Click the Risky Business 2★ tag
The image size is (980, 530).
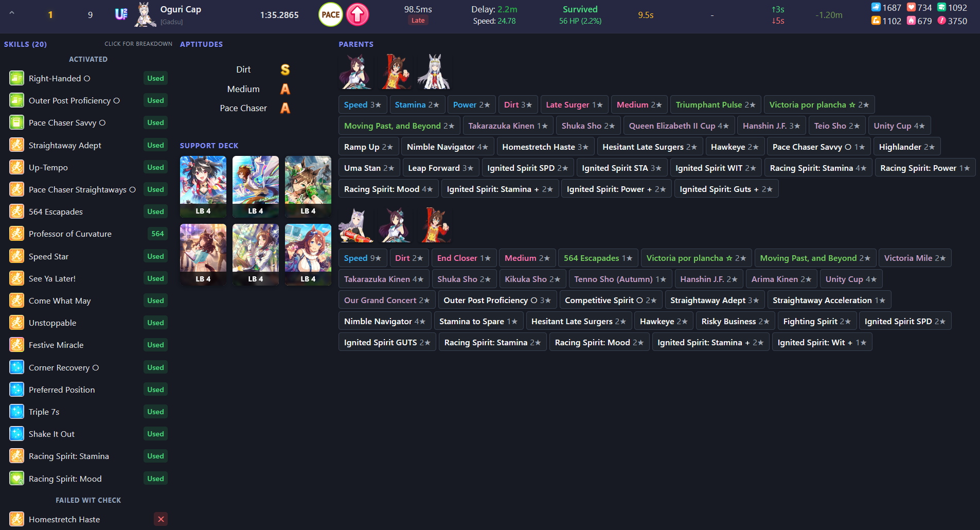[736, 321]
